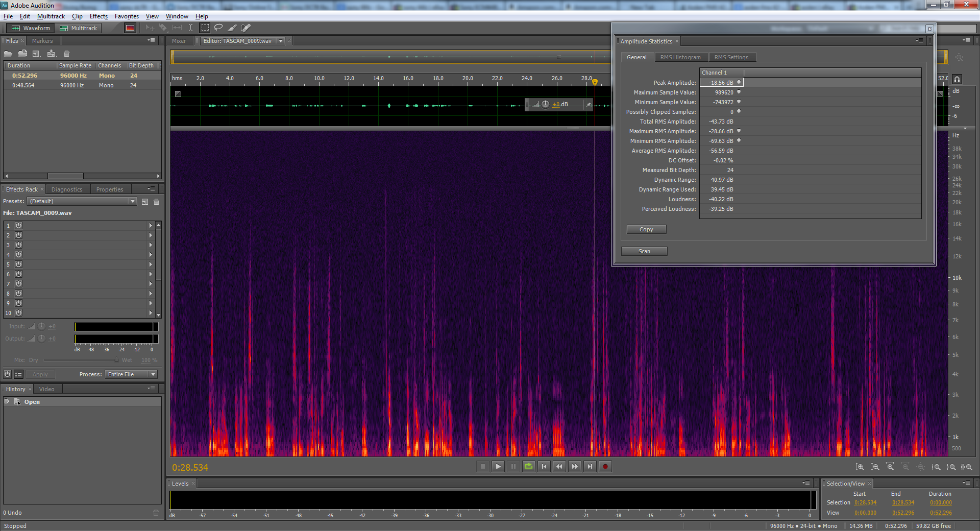Expand effect slot 3 arrow menu
This screenshot has width=980, height=531.
pyautogui.click(x=151, y=245)
